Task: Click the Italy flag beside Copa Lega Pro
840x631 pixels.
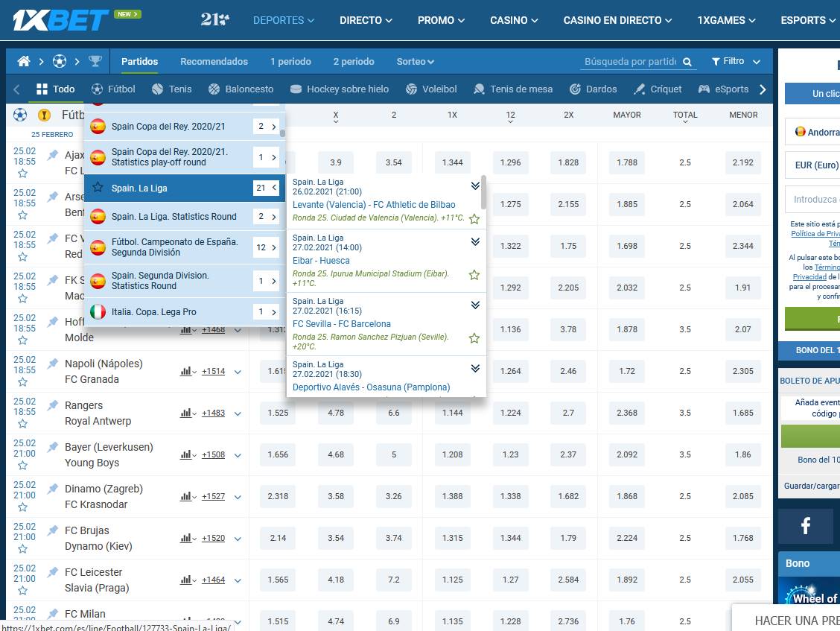Action: pyautogui.click(x=98, y=312)
